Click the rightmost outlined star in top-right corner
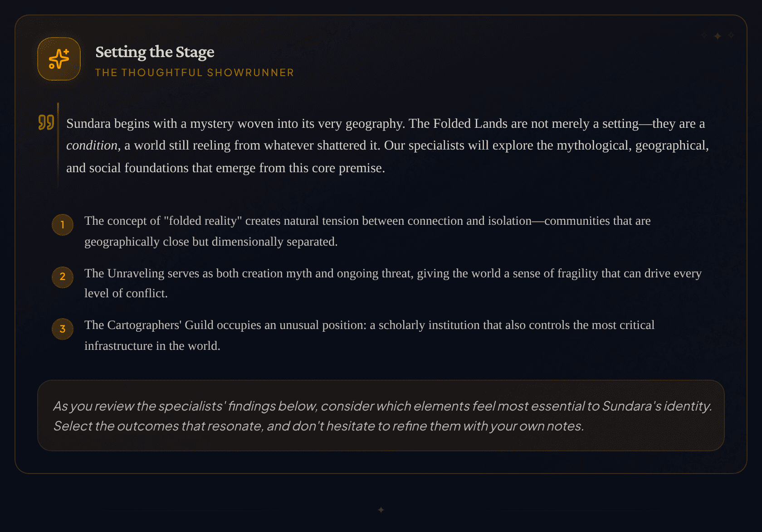Viewport: 762px width, 532px height. click(731, 35)
